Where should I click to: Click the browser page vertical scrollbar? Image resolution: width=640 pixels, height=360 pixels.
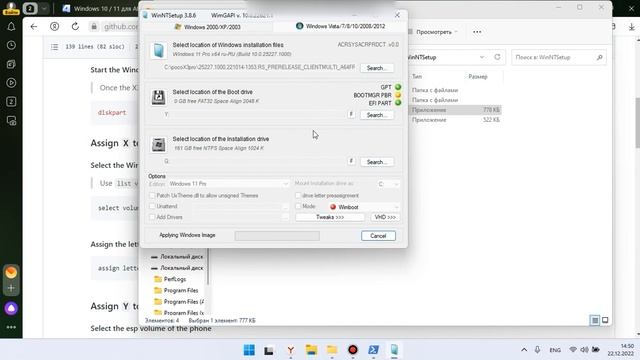[638, 122]
